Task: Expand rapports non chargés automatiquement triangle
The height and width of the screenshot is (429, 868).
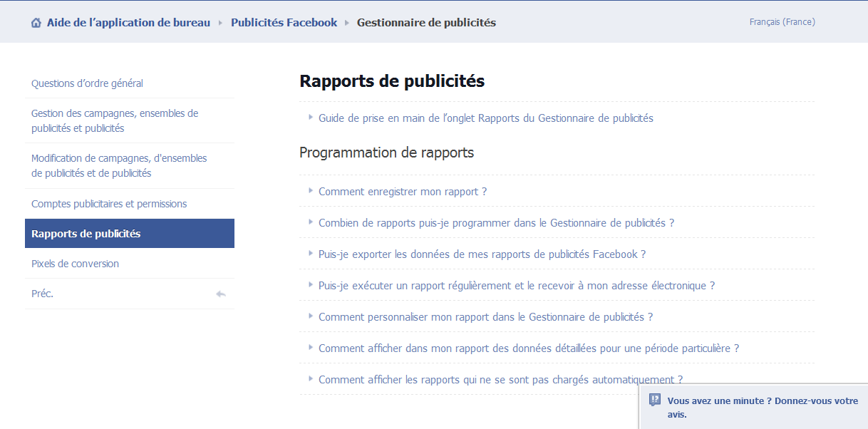Action: 311,378
